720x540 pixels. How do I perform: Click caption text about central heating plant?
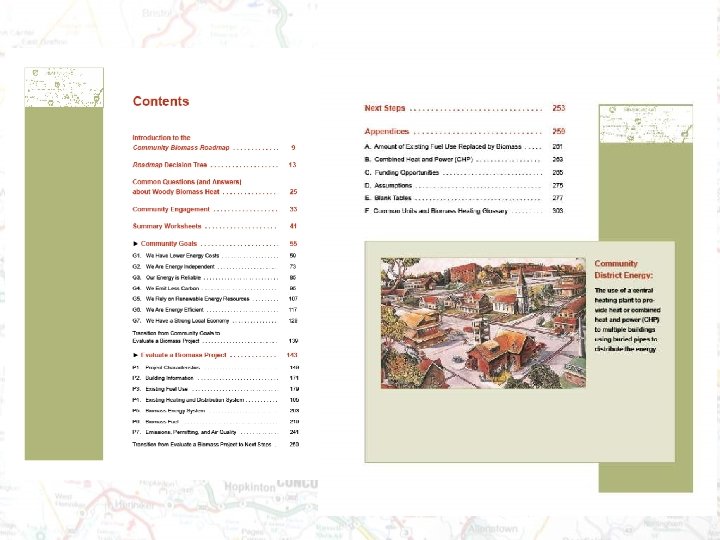(627, 320)
